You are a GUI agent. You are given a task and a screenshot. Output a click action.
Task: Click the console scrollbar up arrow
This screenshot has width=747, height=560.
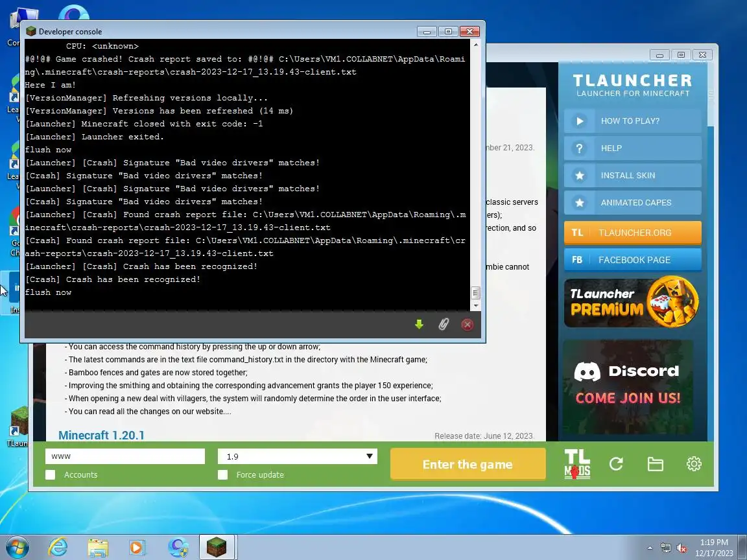click(x=475, y=45)
